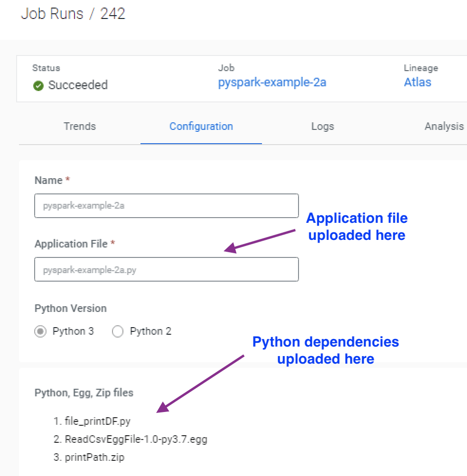This screenshot has height=476, width=467.
Task: Open the Logs tab
Action: (x=323, y=127)
